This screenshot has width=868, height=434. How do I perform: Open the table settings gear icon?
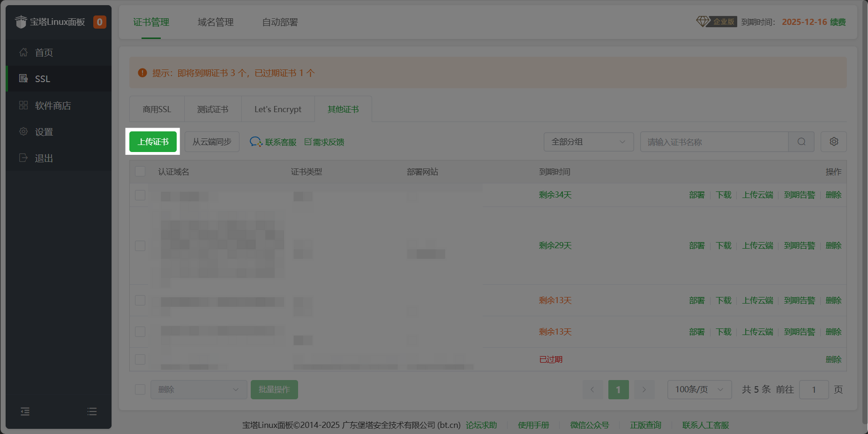pos(834,141)
